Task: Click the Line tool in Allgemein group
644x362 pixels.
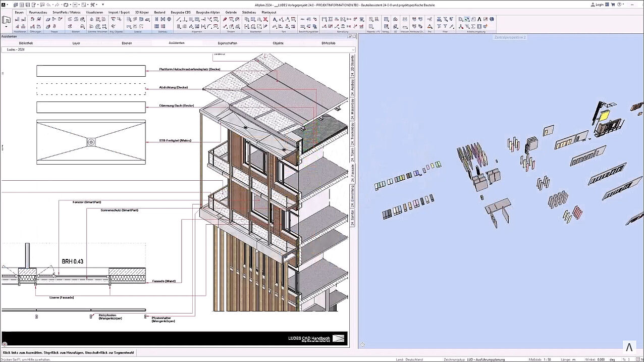Action: 178,19
